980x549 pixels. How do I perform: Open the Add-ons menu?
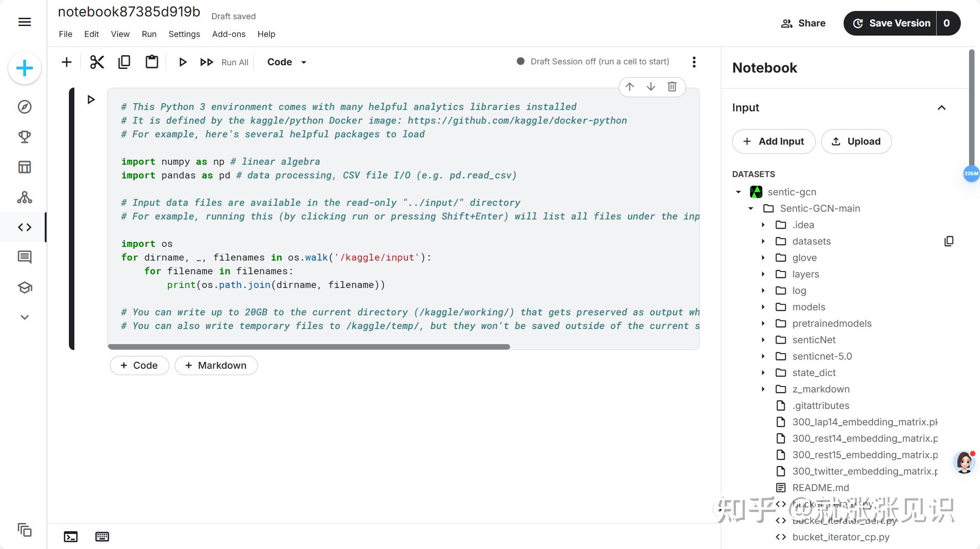click(x=229, y=34)
